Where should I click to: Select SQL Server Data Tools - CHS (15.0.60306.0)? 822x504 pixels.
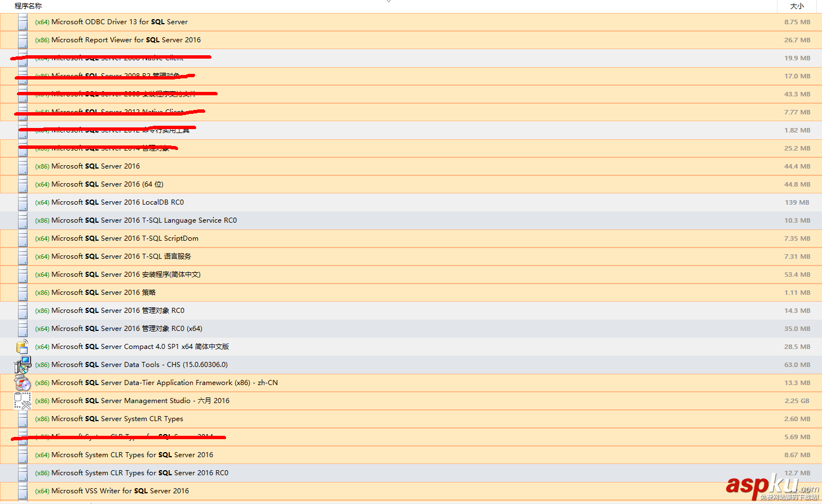[x=131, y=365]
